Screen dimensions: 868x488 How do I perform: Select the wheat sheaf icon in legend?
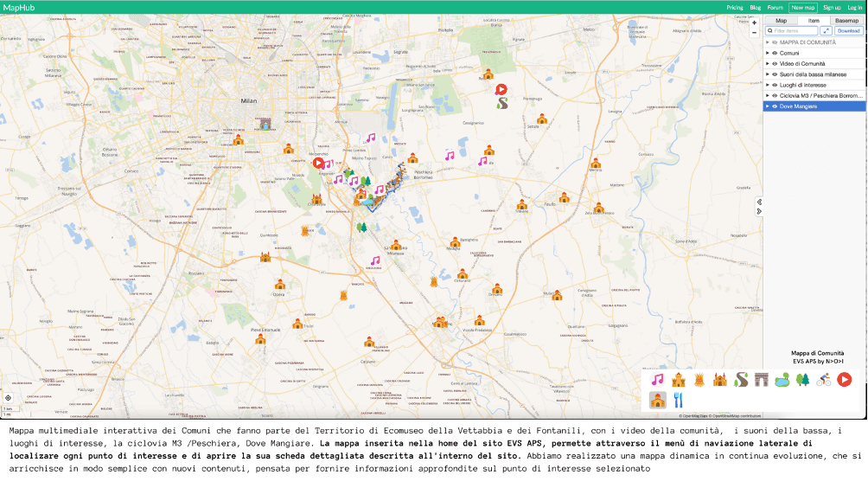[699, 380]
